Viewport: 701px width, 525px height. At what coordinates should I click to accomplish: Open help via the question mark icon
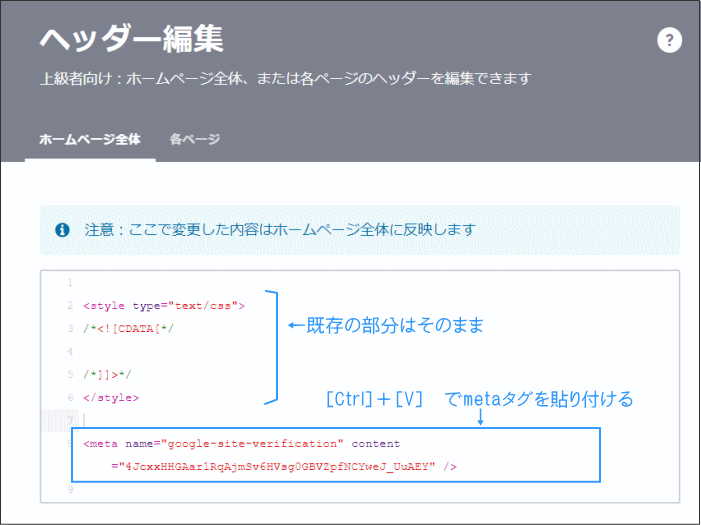tap(669, 40)
